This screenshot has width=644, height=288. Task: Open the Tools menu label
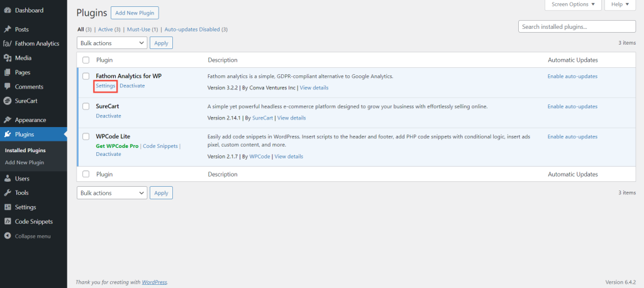(x=22, y=192)
